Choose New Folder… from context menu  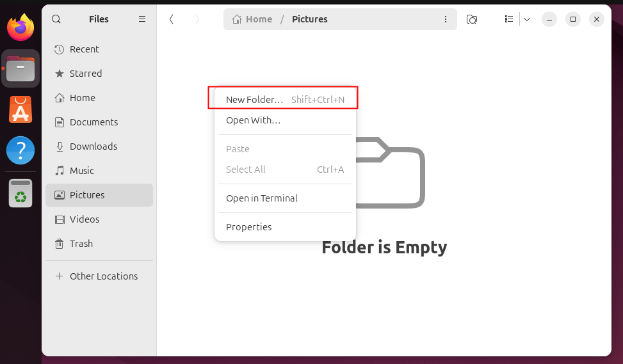(285, 100)
